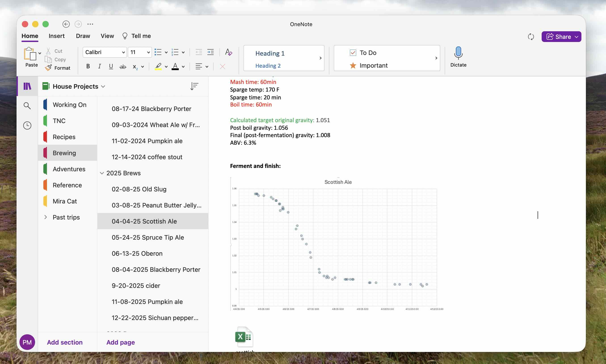
Task: Open the search magnifier in the sidebar
Action: 27,106
